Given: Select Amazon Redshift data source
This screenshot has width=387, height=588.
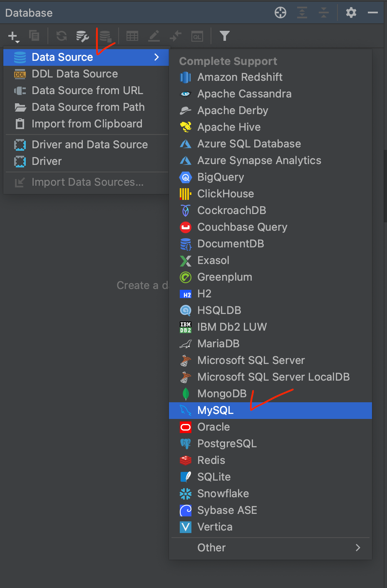Looking at the screenshot, I should 270,77.
